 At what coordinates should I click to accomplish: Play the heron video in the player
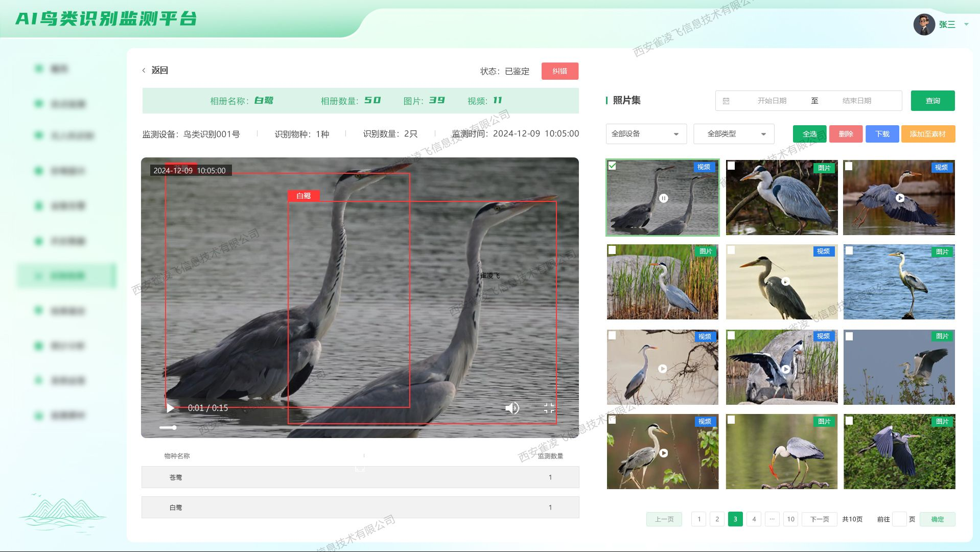click(x=171, y=408)
